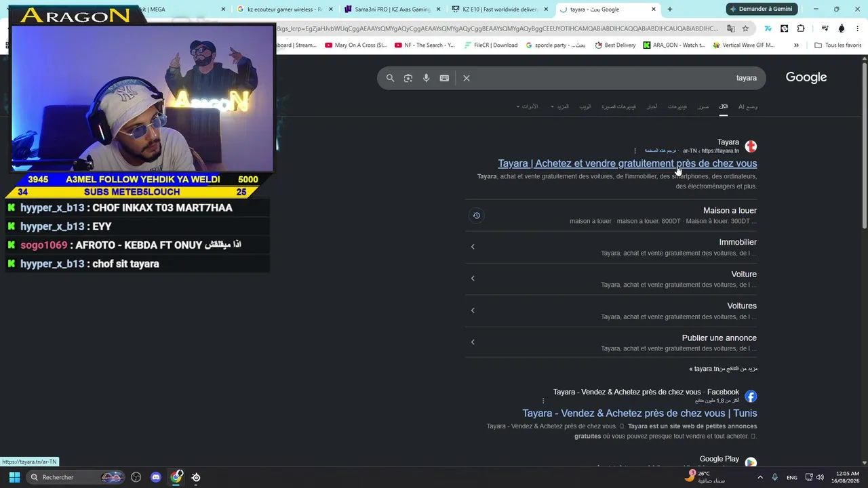Close the tayara Google search tab

pyautogui.click(x=654, y=9)
